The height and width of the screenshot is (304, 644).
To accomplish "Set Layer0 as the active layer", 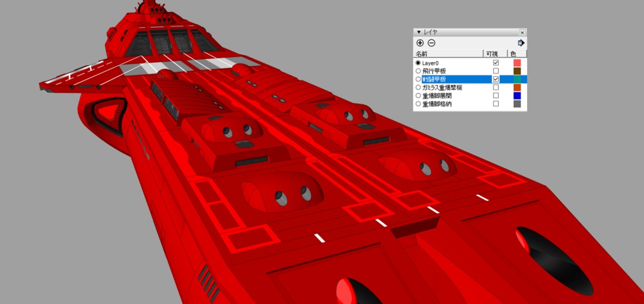I will pyautogui.click(x=418, y=63).
